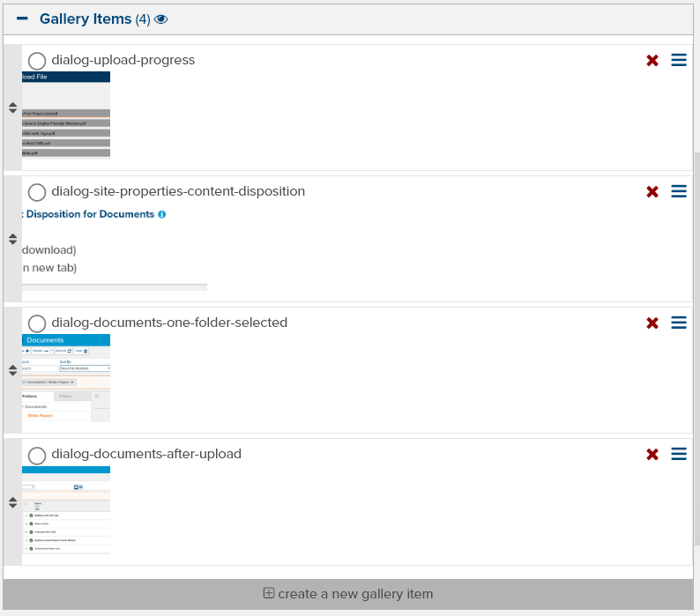
Task: Toggle the eye icon beside Gallery Items
Action: click(160, 19)
